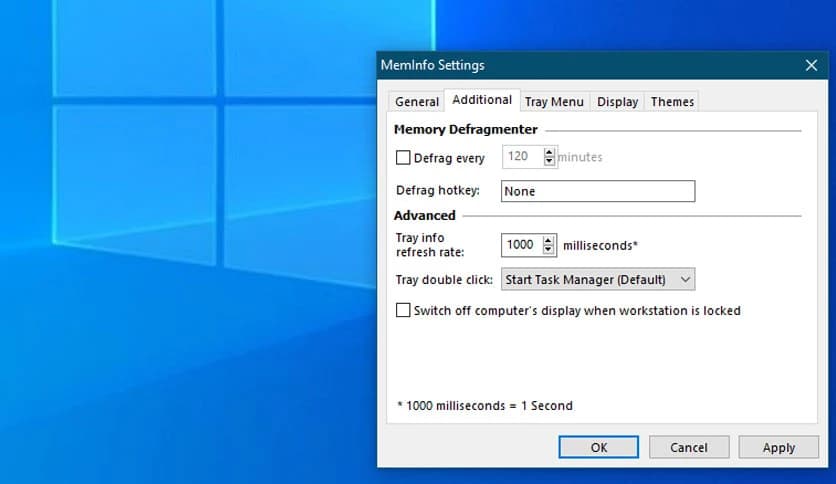Close the MemInfo Settings window

(x=811, y=65)
